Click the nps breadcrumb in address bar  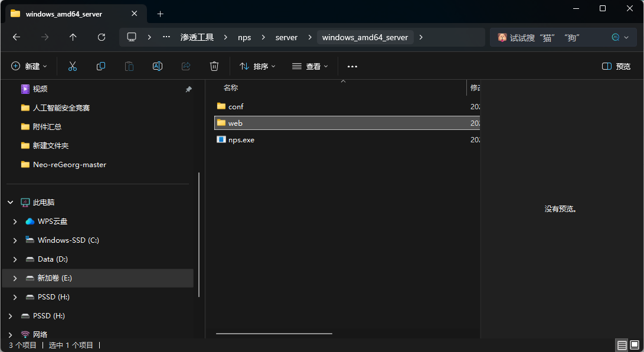(244, 37)
